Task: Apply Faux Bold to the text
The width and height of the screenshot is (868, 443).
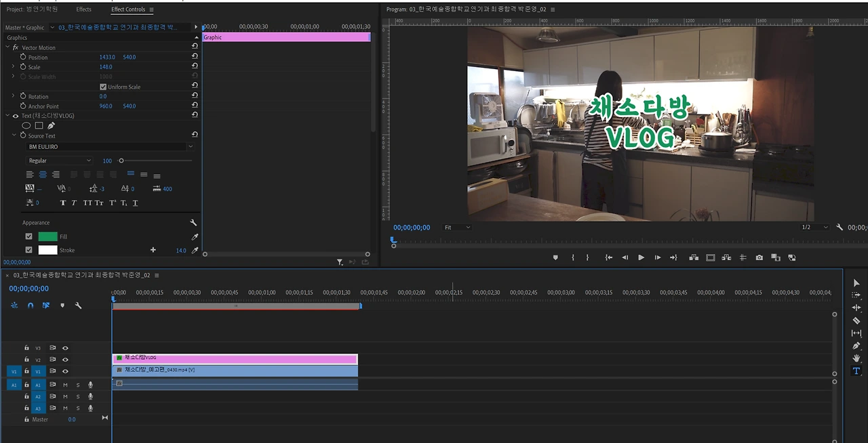Action: pyautogui.click(x=63, y=203)
